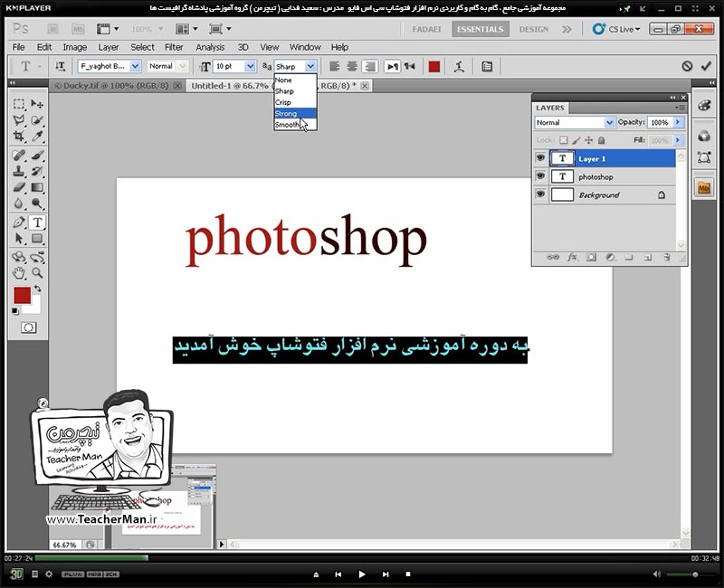Switch to the FADAEI workspace
This screenshot has height=588, width=724.
426,29
